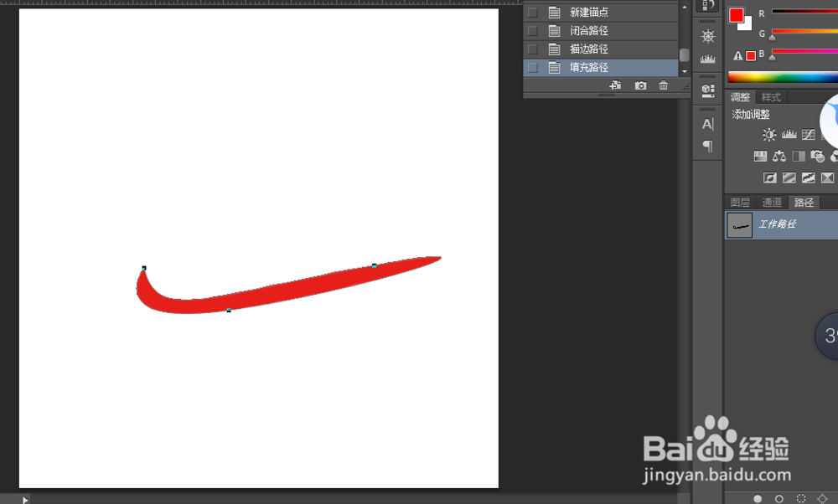Click the G channel slider handle
The width and height of the screenshot is (838, 504).
coord(772,38)
